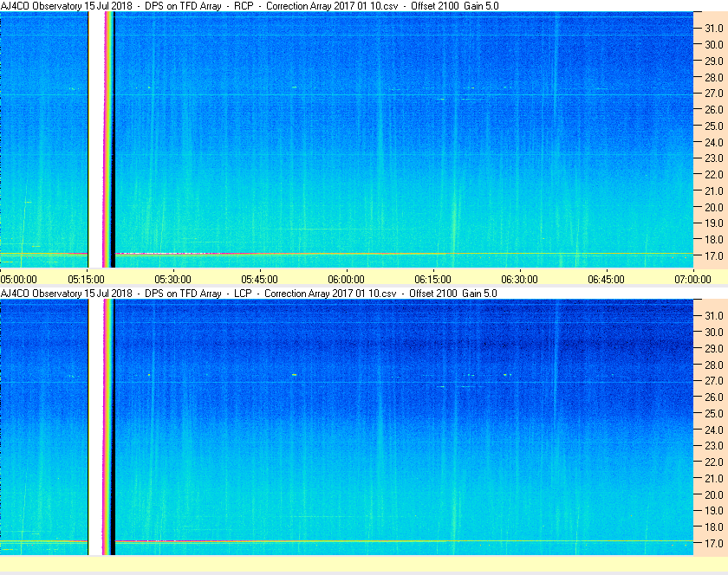Click 21.0 on the RCP frequency axis
The width and height of the screenshot is (728, 575).
coord(714,191)
